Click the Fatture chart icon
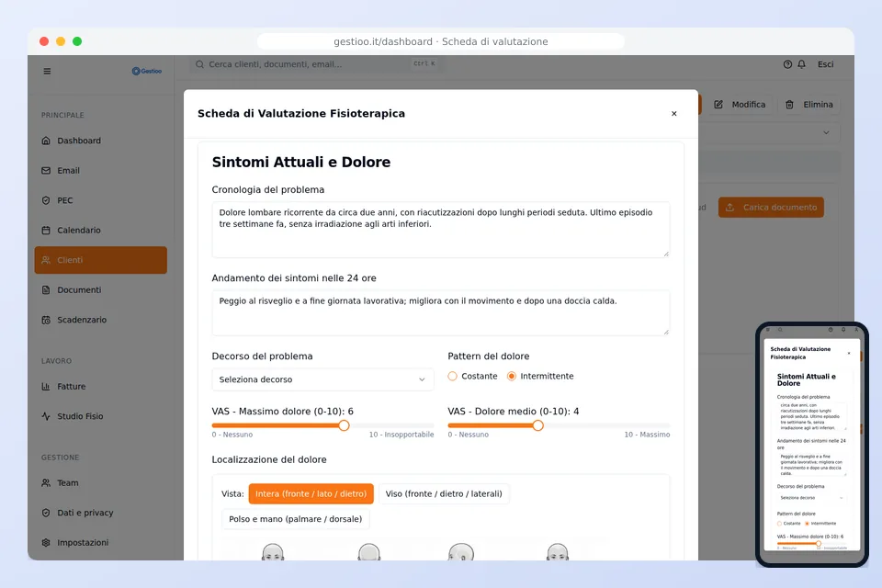The width and height of the screenshot is (882, 588). pyautogui.click(x=46, y=387)
